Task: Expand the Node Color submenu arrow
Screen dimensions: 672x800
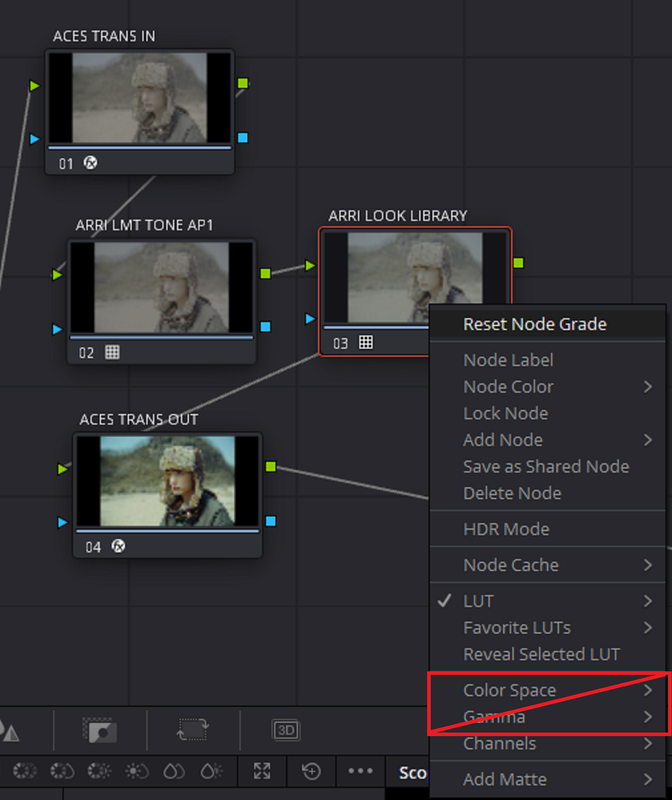Action: [648, 387]
